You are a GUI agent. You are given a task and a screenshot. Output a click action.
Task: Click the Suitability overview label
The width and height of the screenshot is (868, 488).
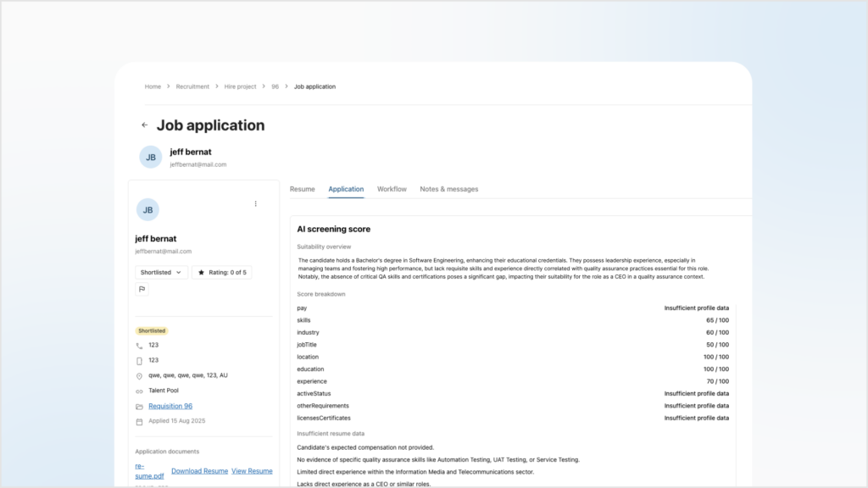[x=324, y=247]
